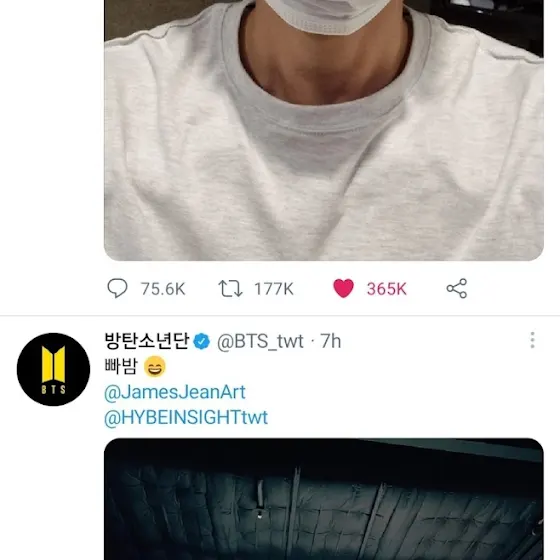
Task: Open the three-dot tweet options menu
Action: tap(532, 340)
